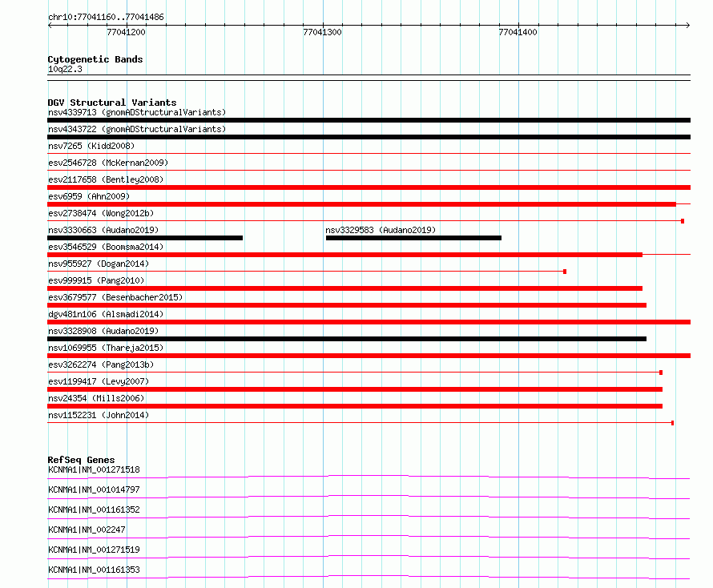The height and width of the screenshot is (588, 713).
Task: Open transcript KCNMA1|NM_001271518
Action: [94, 469]
